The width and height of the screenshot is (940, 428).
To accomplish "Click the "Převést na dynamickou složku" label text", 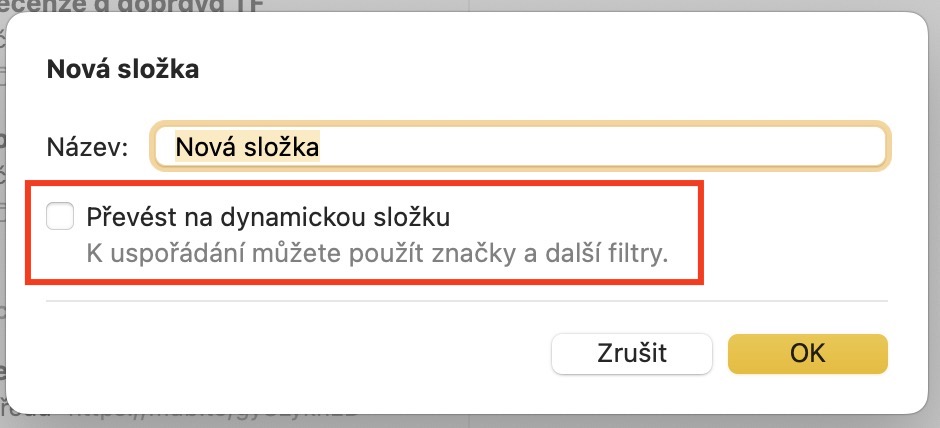I will (270, 215).
